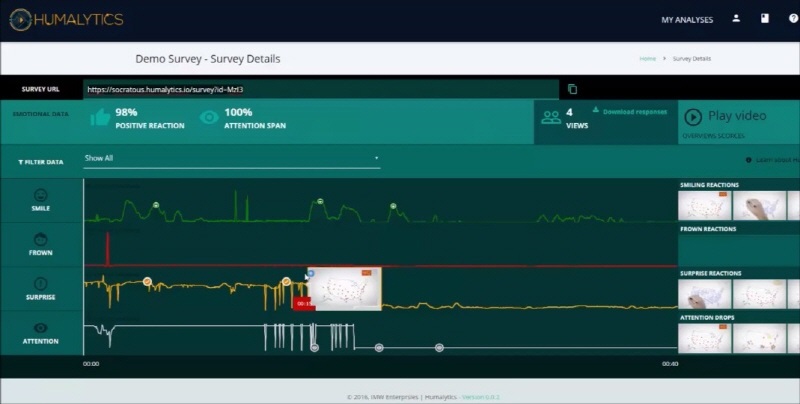800x404 pixels.
Task: Click blue marker on video preview popup
Action: (311, 273)
